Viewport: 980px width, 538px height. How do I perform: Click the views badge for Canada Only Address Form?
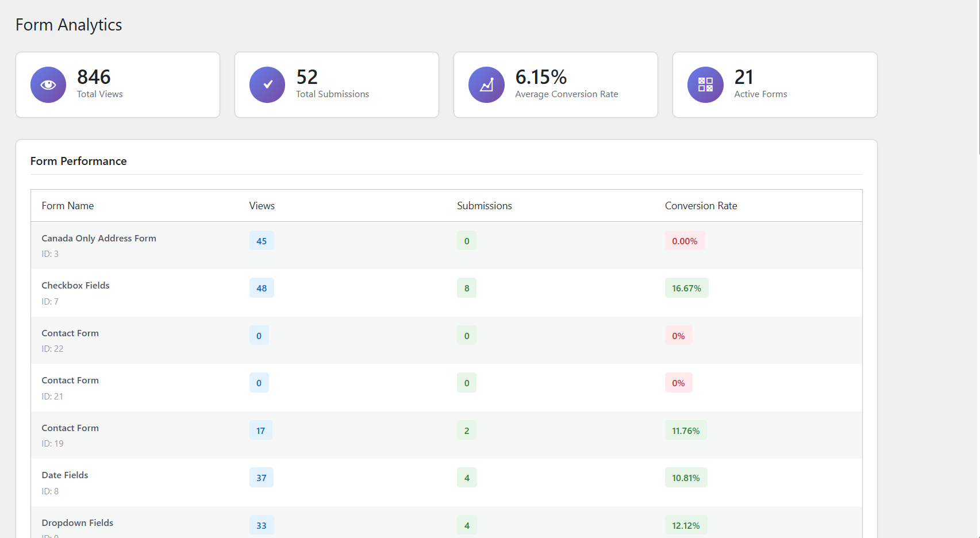262,240
